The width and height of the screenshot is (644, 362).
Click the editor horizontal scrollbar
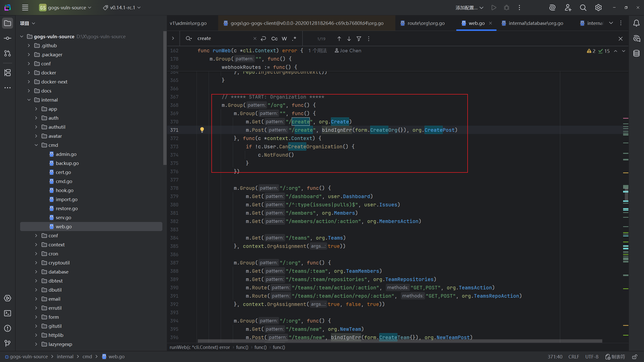(400, 341)
